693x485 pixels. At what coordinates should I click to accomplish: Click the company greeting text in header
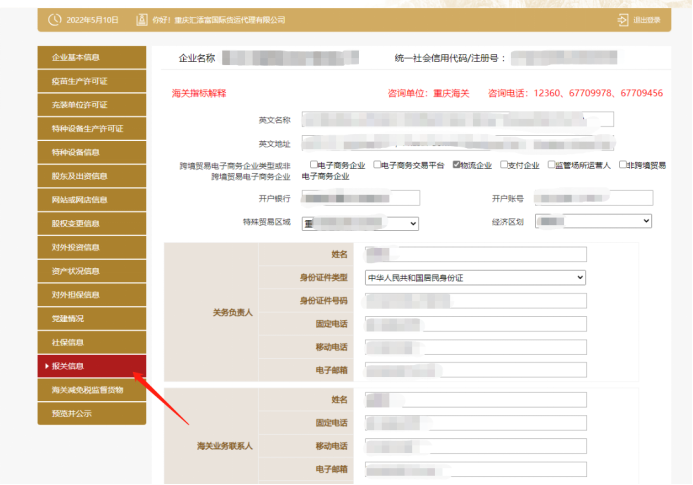218,20
